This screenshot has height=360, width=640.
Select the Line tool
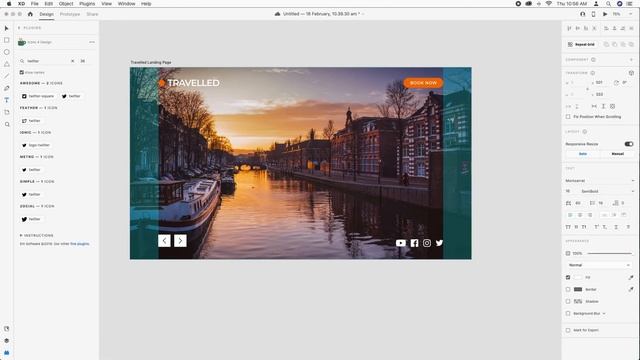tap(7, 76)
